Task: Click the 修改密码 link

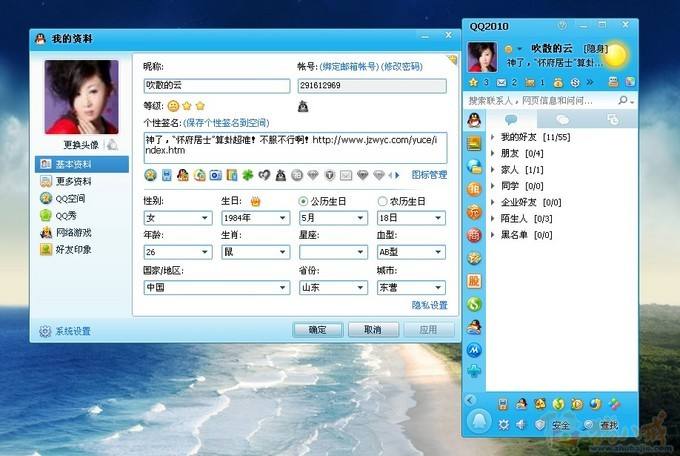Action: tap(402, 66)
